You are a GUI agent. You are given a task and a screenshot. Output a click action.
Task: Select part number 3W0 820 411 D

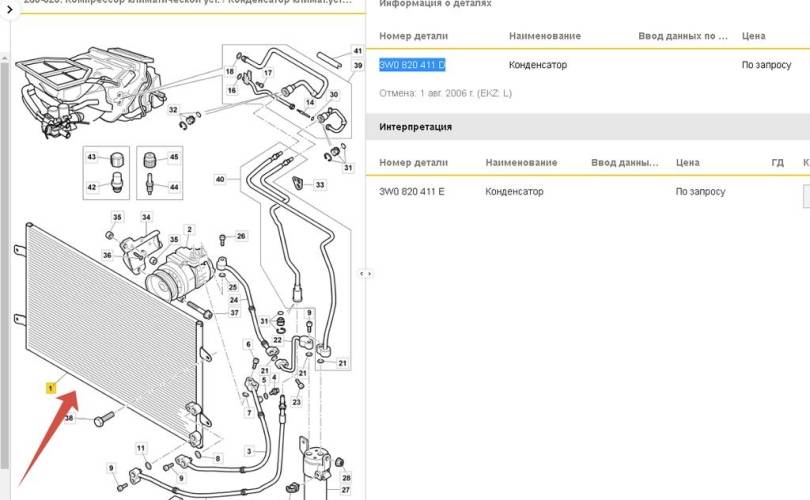(x=412, y=65)
